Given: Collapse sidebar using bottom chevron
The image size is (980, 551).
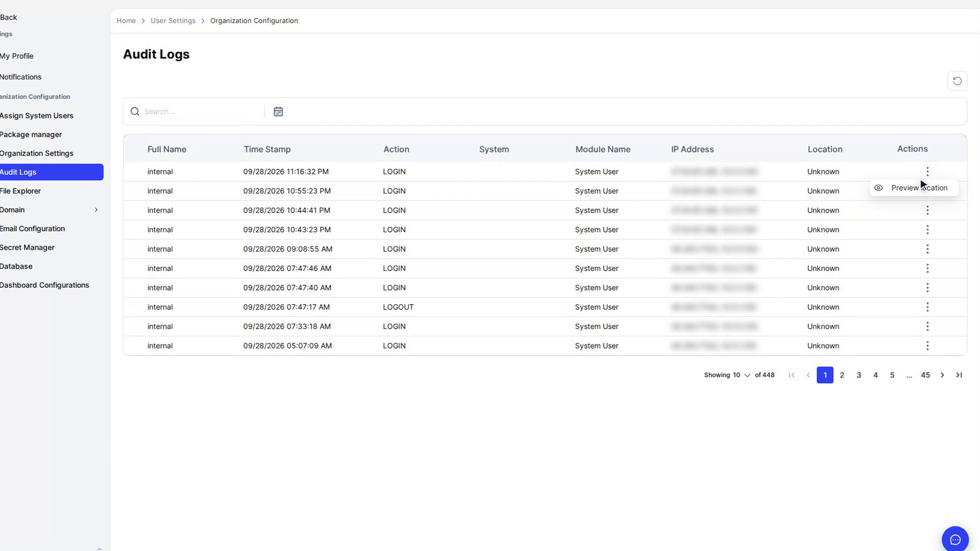Looking at the screenshot, I should coord(99,548).
